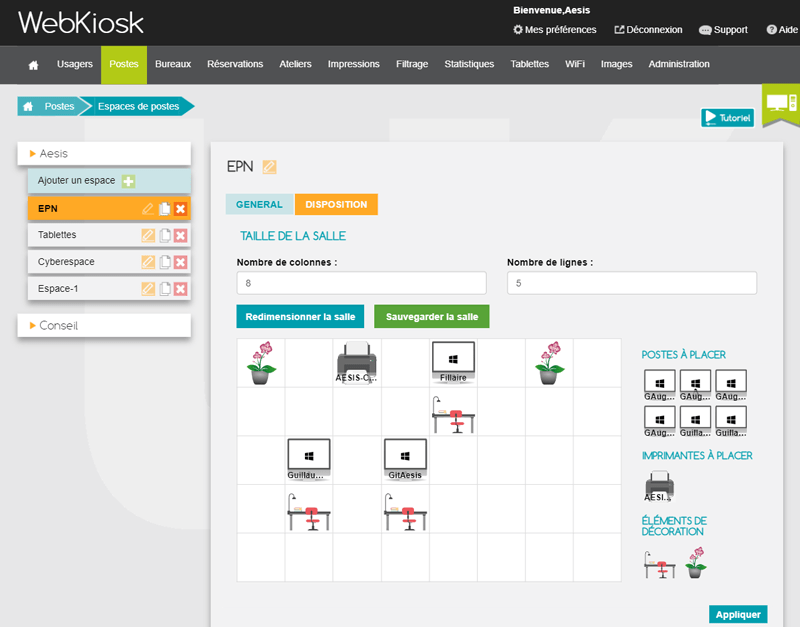
Task: Open the Filtrage menu
Action: 412,64
